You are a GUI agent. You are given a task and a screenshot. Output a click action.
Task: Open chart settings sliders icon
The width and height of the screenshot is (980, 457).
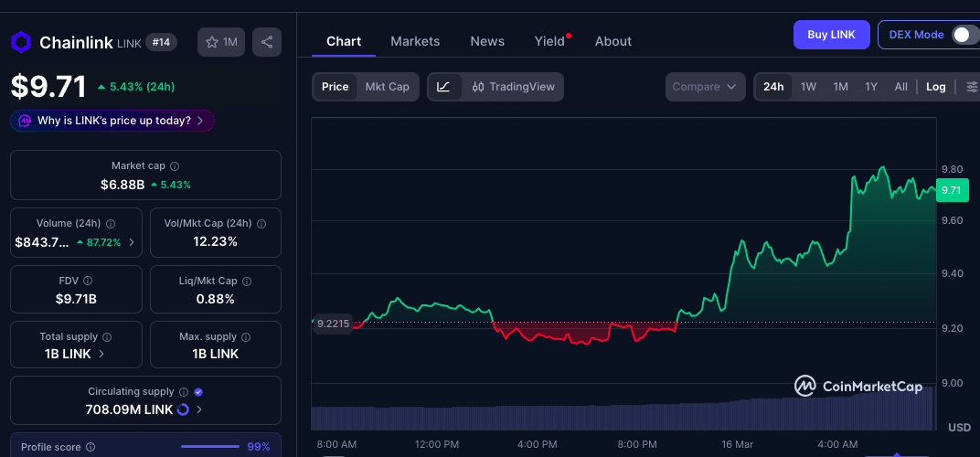[972, 87]
